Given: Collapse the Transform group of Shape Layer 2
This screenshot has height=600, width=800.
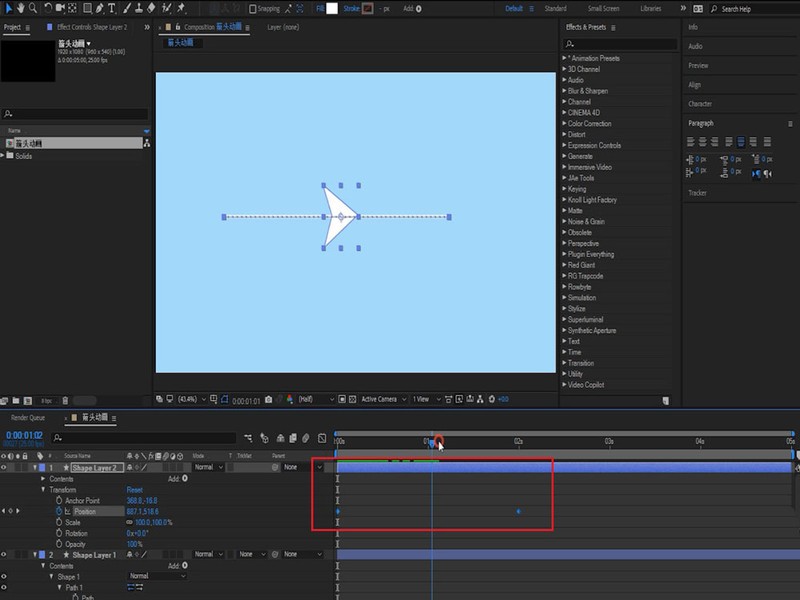Looking at the screenshot, I should click(x=45, y=490).
